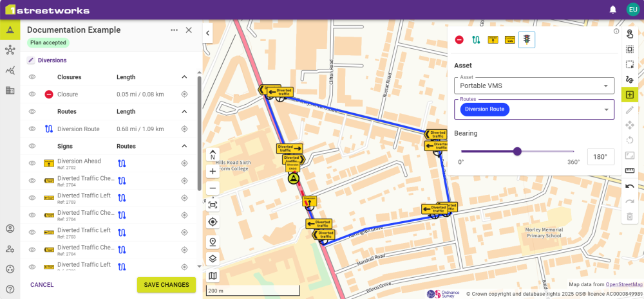Viewport: 644px width, 299px height.
Task: Select the route asset type icon
Action: click(x=476, y=40)
